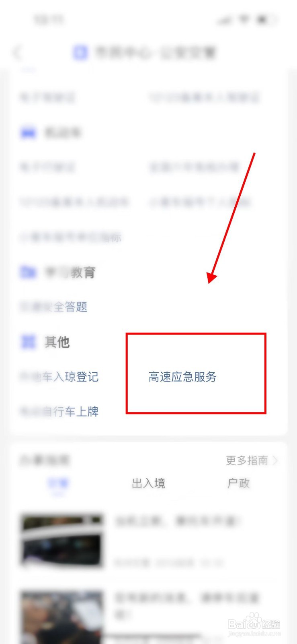
Task: Tap the blue app logo in title bar
Action: tap(80, 53)
